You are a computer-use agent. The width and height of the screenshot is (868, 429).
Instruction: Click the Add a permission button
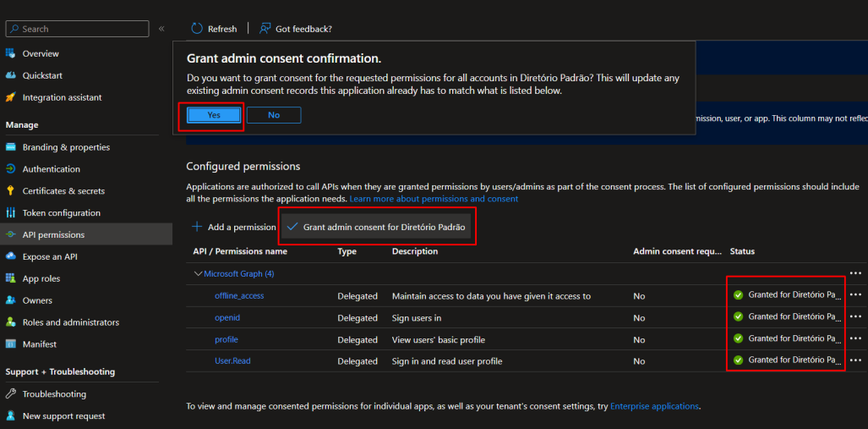coord(233,227)
